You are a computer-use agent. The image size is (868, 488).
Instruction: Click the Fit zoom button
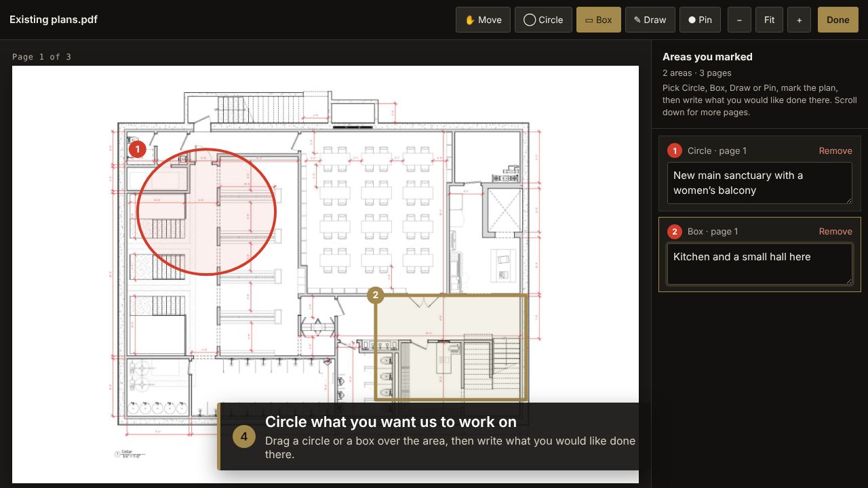point(769,20)
